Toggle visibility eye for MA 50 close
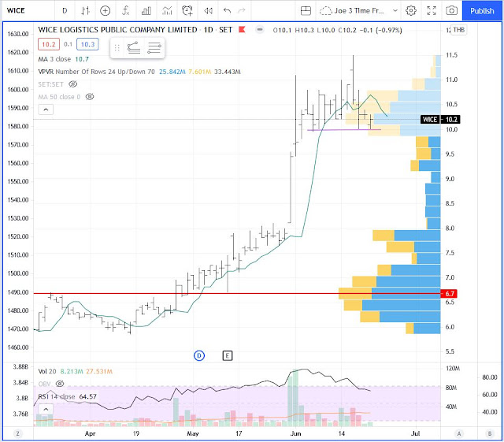The image size is (504, 442). point(90,97)
